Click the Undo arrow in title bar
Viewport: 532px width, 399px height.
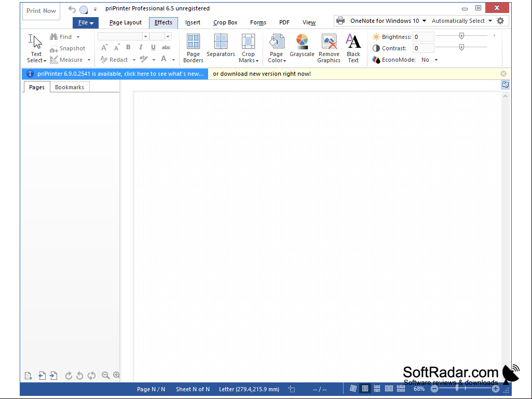72,9
